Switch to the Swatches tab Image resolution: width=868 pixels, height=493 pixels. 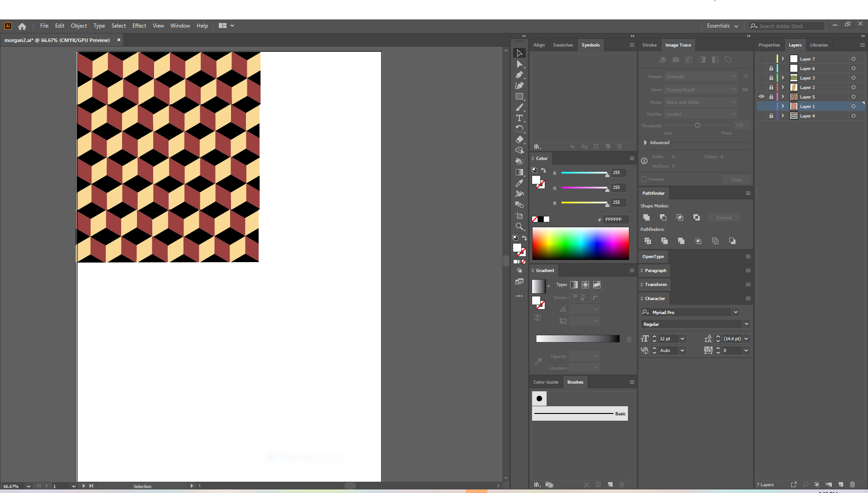(563, 45)
